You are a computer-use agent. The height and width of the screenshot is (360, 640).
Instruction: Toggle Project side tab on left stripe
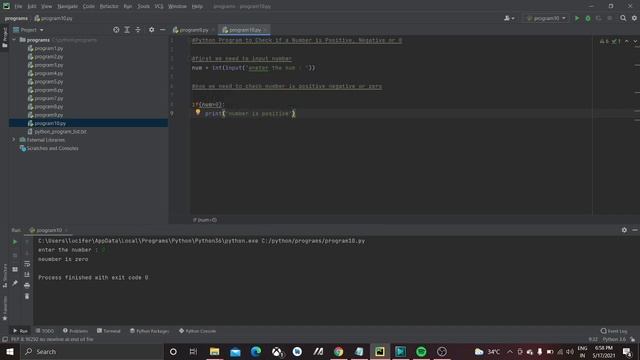pyautogui.click(x=4, y=38)
